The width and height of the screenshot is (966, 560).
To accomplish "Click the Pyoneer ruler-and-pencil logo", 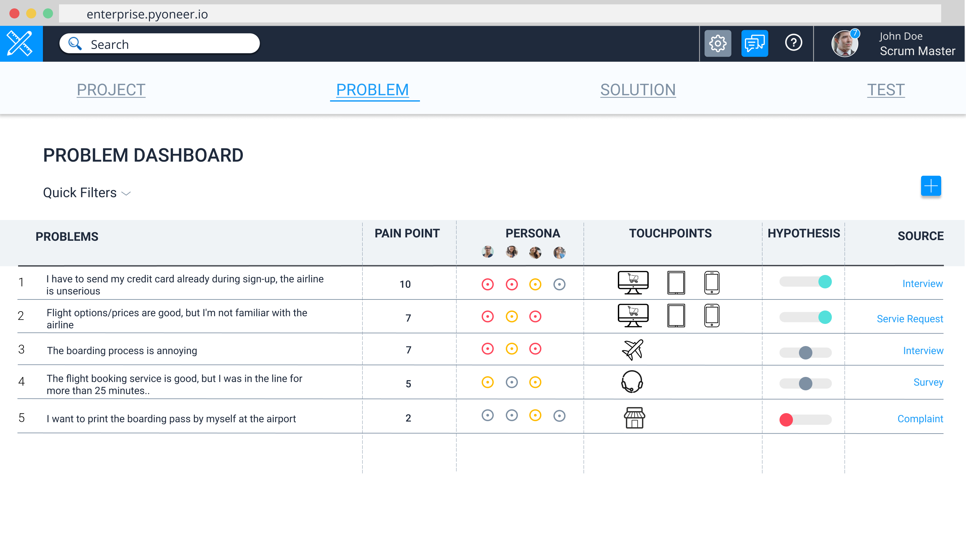I will tap(21, 43).
